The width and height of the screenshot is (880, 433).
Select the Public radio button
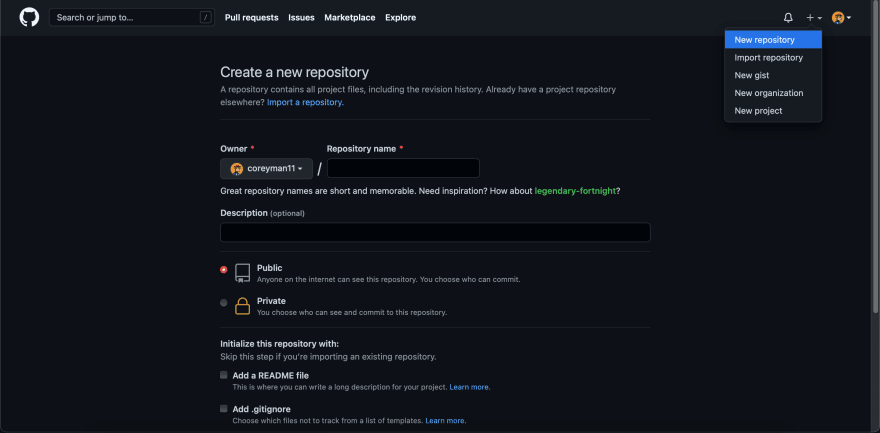coord(224,270)
